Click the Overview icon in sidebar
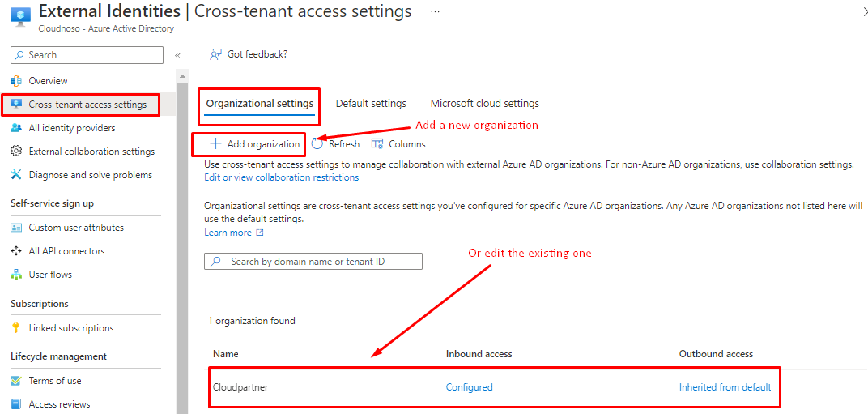Viewport: 868px width, 414px height. (x=16, y=81)
